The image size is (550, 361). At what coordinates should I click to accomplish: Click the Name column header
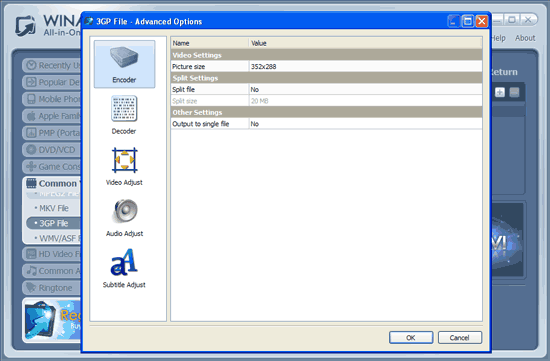point(210,43)
